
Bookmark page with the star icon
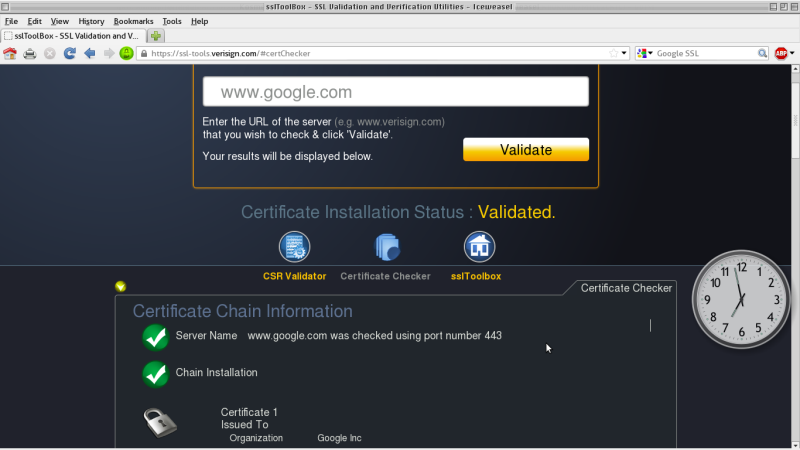click(x=613, y=53)
